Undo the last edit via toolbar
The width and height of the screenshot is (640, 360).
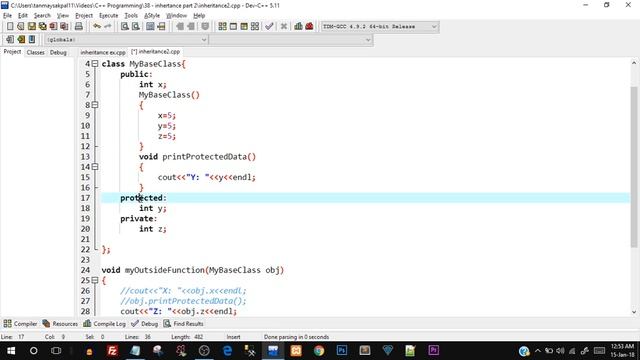click(x=97, y=27)
